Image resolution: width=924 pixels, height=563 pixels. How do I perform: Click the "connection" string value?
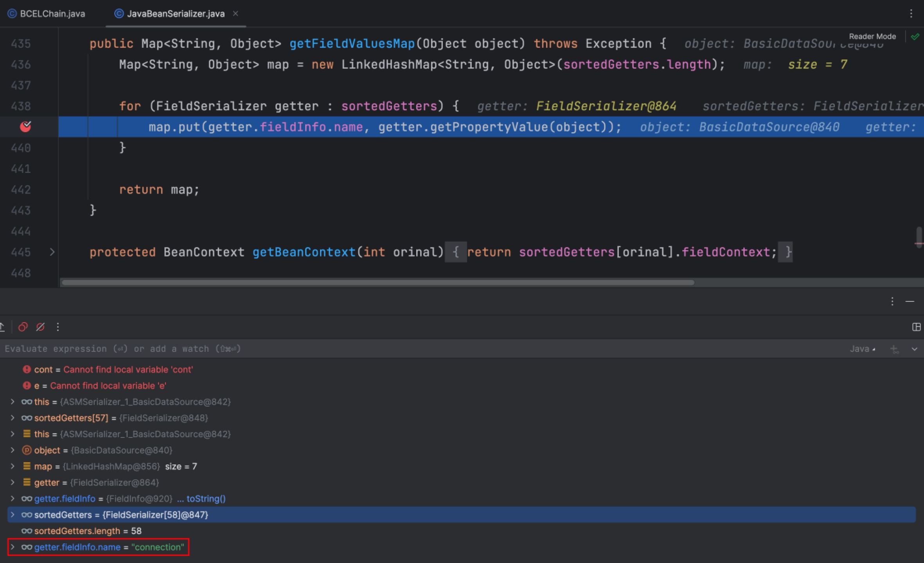tap(158, 547)
